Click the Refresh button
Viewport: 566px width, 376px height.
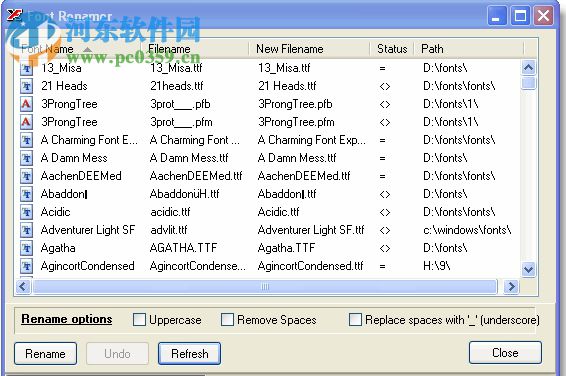[x=190, y=354]
